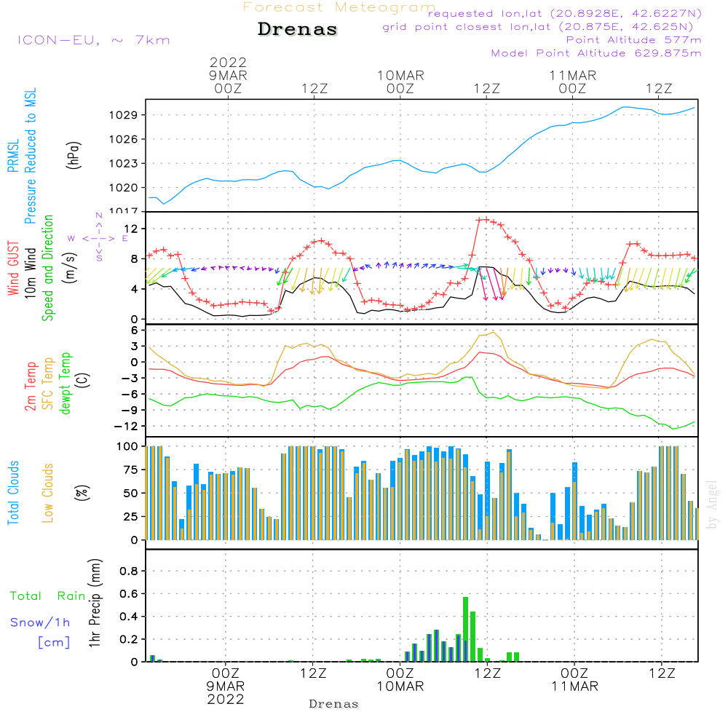Click the 'Total Rain' green legend label
This screenshot has height=728, width=728.
[48, 596]
